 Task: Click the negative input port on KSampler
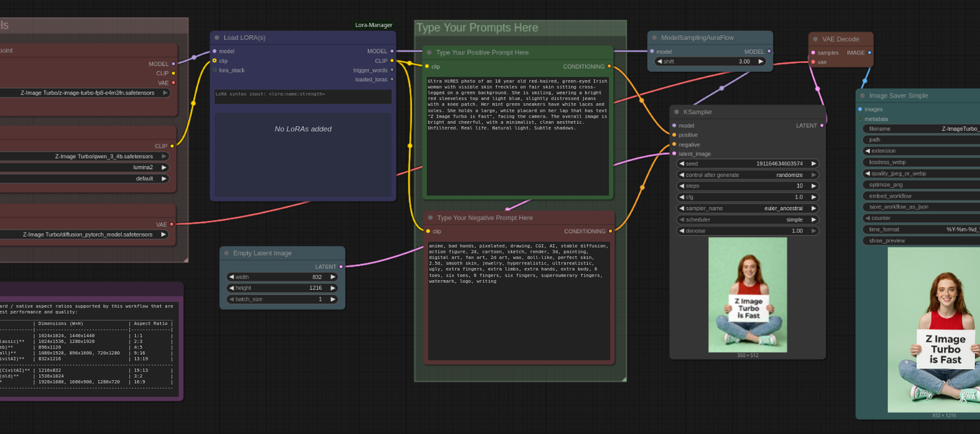pyautogui.click(x=674, y=144)
